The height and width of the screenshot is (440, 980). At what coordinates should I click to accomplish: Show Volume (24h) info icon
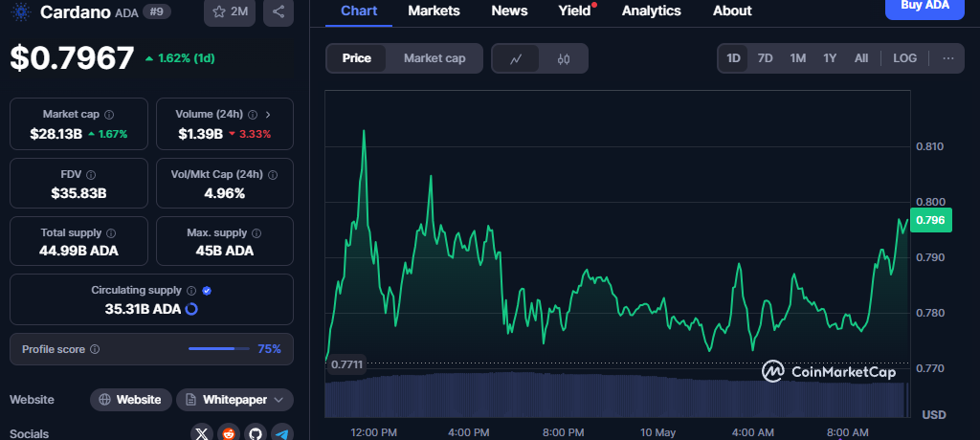click(253, 115)
